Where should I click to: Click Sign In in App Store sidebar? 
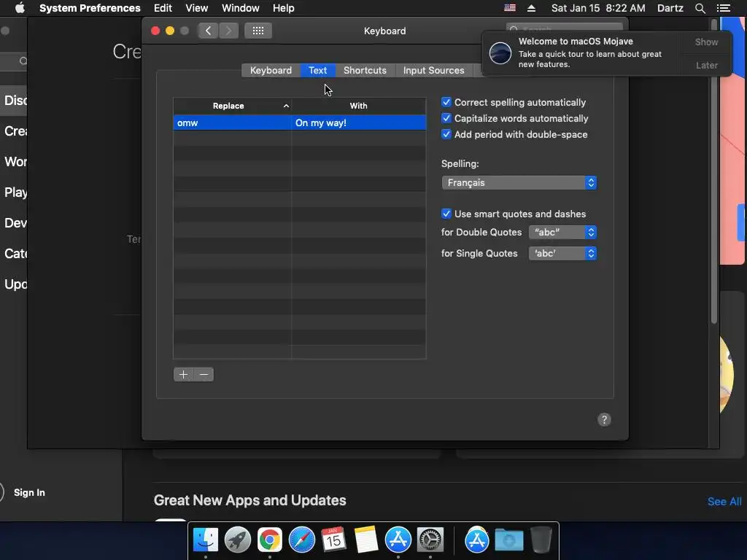coord(29,492)
